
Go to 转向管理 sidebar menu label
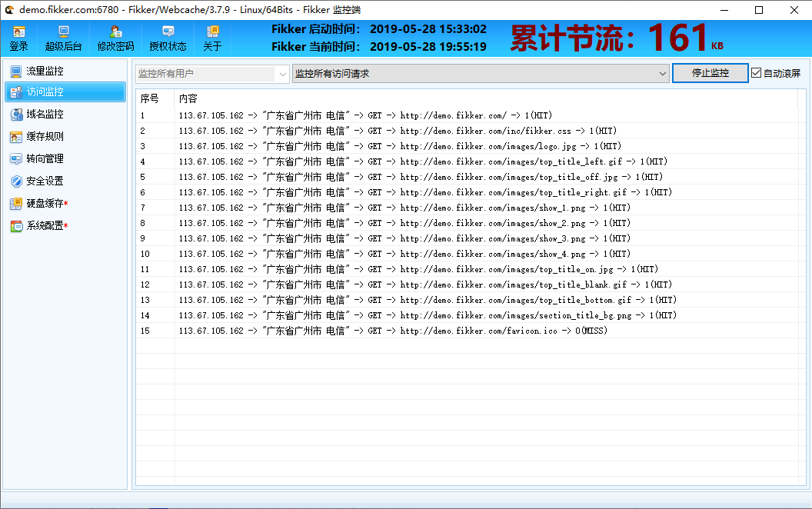coord(45,158)
